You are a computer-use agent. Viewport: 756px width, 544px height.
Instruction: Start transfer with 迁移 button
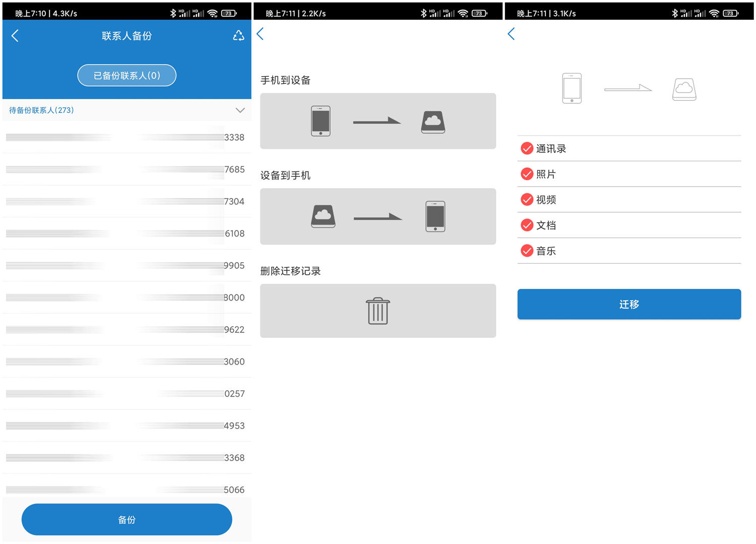pyautogui.click(x=629, y=304)
